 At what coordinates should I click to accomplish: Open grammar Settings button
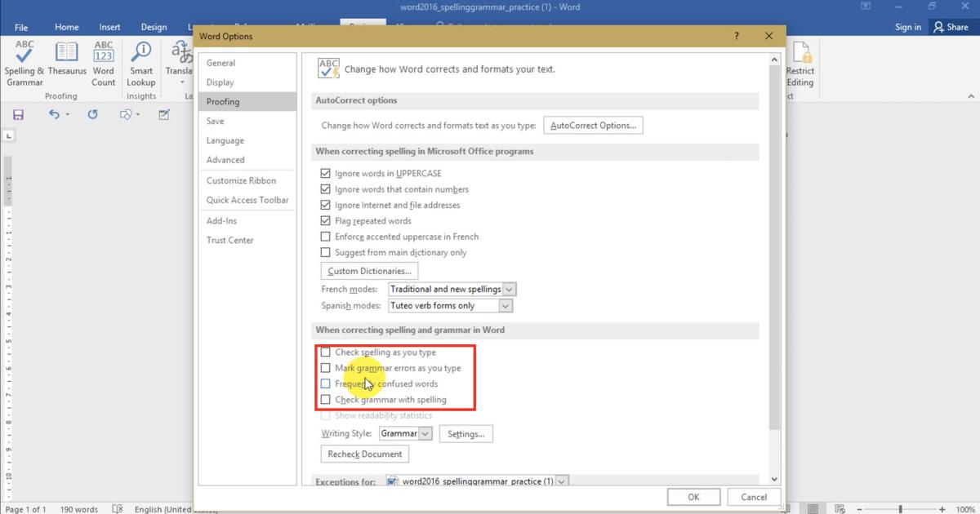(x=466, y=434)
